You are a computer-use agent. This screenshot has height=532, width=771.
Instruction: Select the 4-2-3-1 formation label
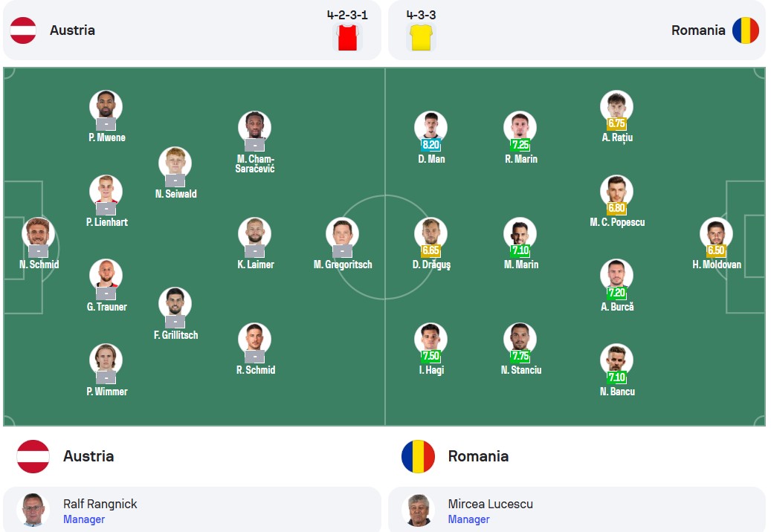pos(347,15)
